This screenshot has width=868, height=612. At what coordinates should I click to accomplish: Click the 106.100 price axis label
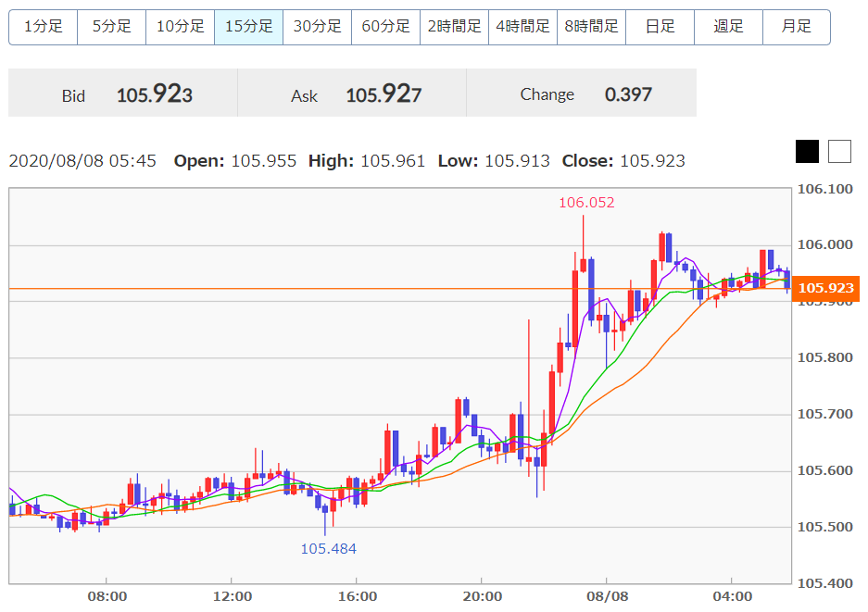tap(824, 189)
